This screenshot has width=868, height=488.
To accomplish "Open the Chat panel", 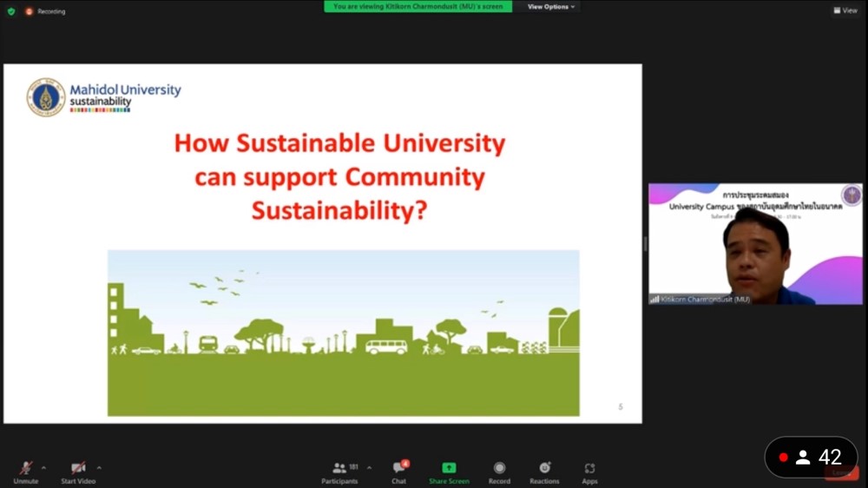I will pyautogui.click(x=398, y=469).
